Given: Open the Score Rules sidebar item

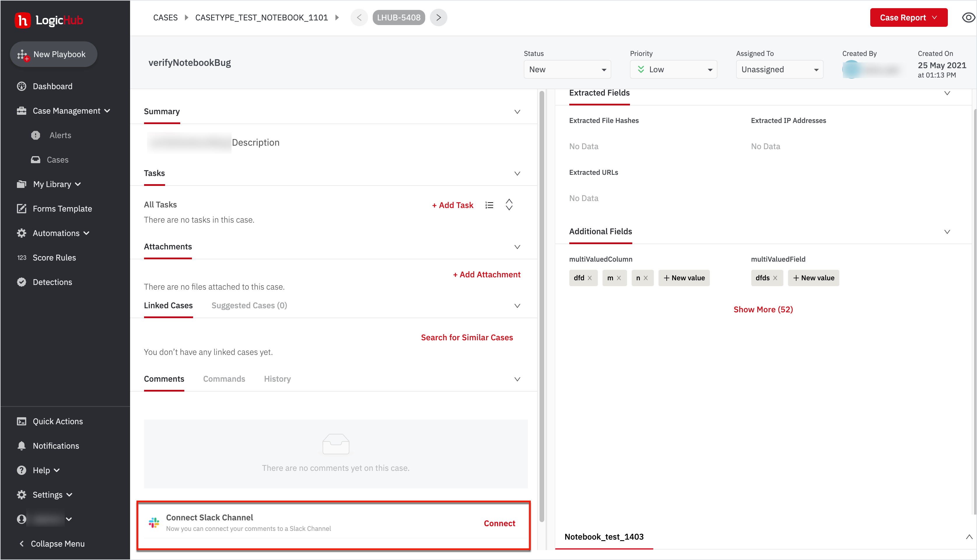Looking at the screenshot, I should point(54,258).
